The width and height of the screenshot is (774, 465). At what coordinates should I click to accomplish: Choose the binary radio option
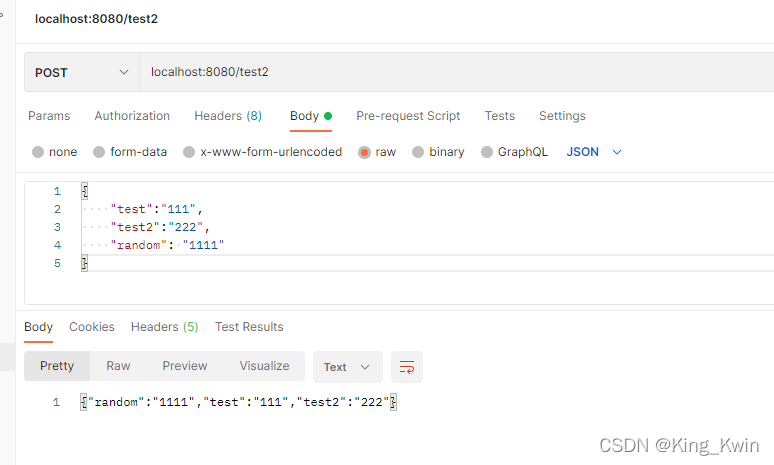point(418,152)
